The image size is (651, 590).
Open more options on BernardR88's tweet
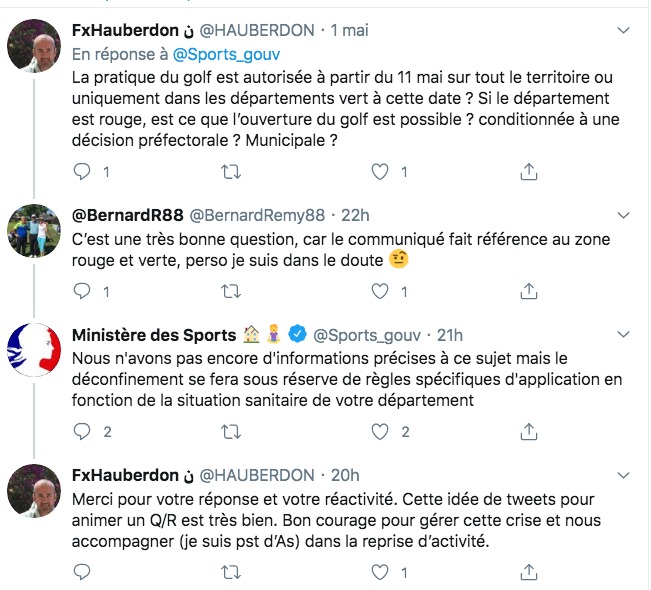tap(622, 215)
